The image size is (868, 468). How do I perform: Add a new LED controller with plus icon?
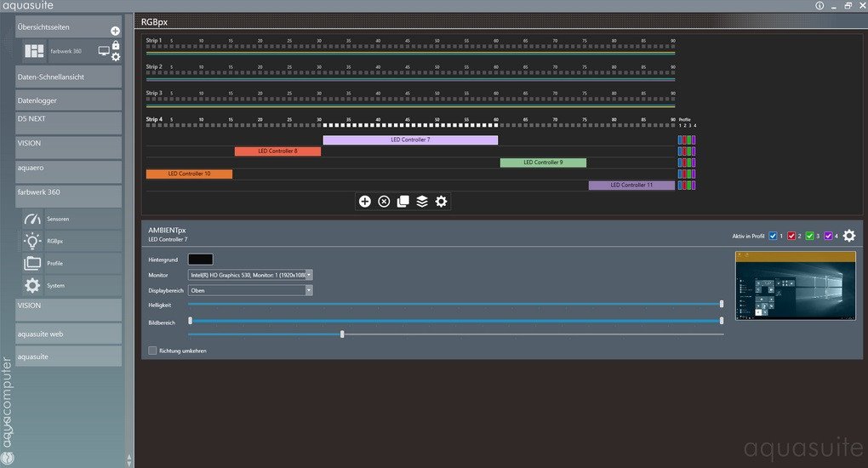pos(364,202)
